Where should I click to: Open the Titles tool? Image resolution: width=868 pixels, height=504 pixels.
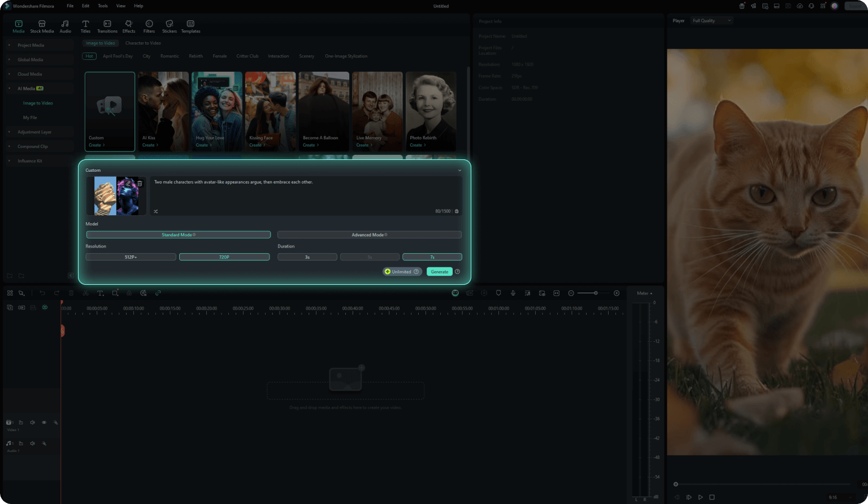click(x=85, y=27)
